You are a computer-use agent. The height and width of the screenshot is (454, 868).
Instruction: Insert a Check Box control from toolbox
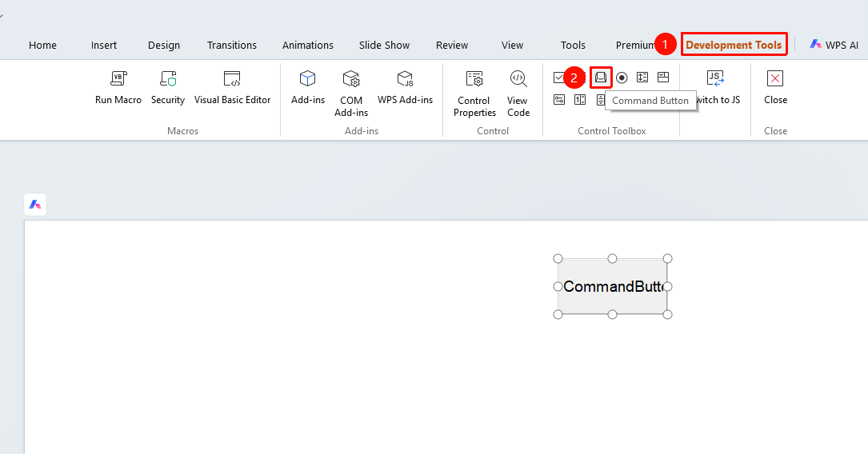pos(559,78)
